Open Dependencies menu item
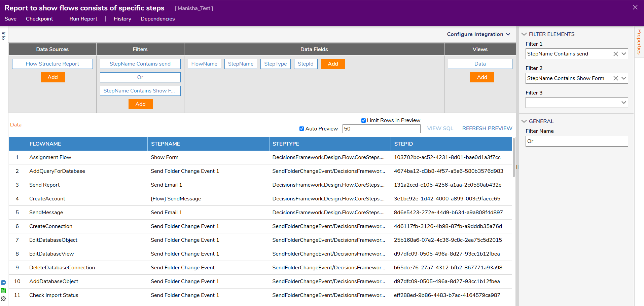The width and height of the screenshot is (644, 306). click(x=157, y=19)
